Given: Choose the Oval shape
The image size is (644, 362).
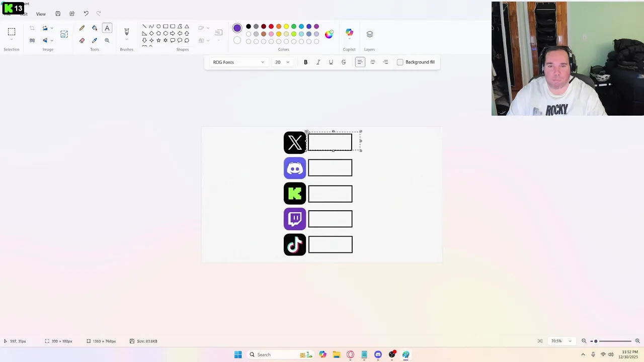Looking at the screenshot, I should (158, 26).
